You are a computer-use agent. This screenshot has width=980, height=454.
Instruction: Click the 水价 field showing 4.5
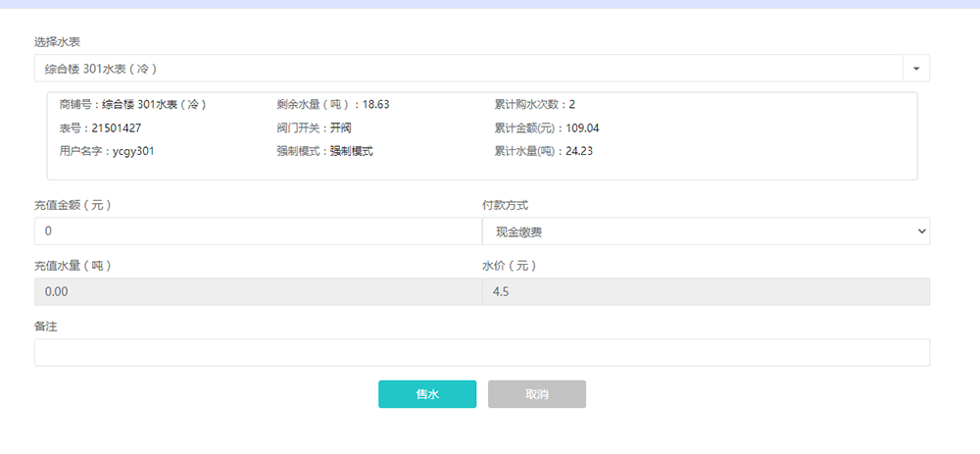[x=706, y=292]
